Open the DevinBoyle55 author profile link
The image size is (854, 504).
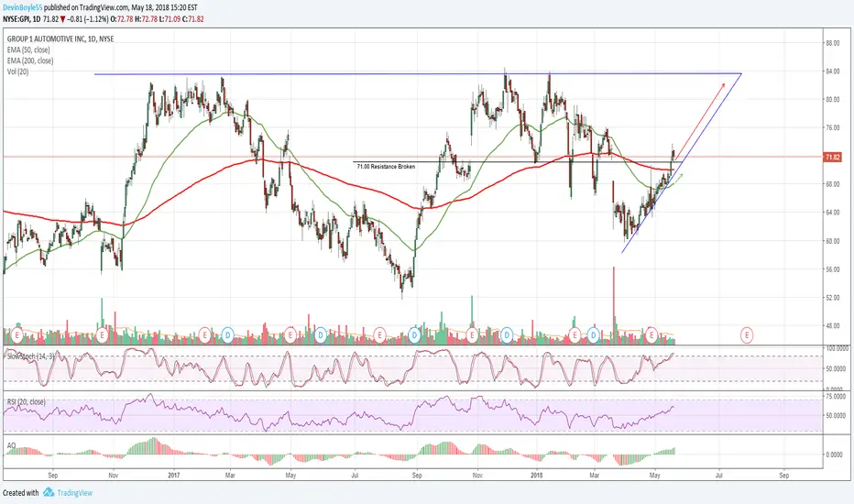point(22,7)
